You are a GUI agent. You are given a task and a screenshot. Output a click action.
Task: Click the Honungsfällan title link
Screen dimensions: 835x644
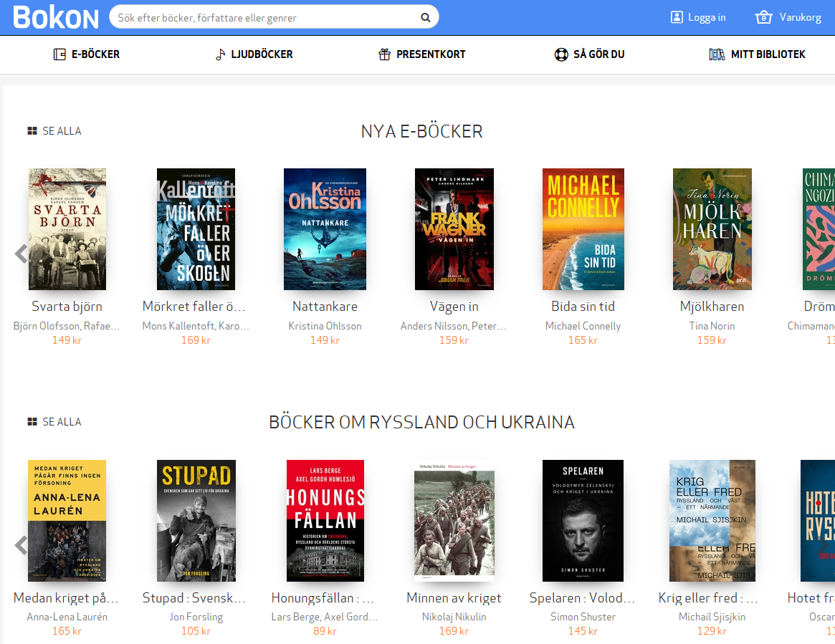coord(323,598)
